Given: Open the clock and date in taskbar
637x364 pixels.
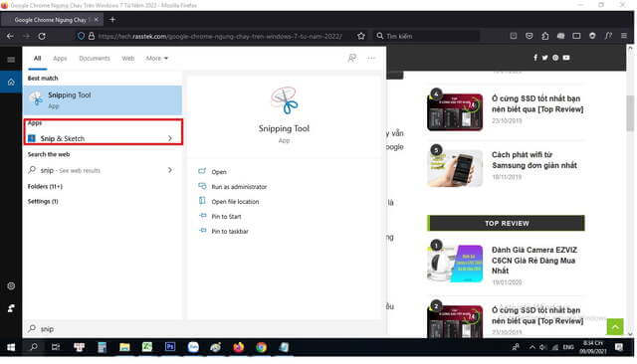Looking at the screenshot, I should click(593, 347).
